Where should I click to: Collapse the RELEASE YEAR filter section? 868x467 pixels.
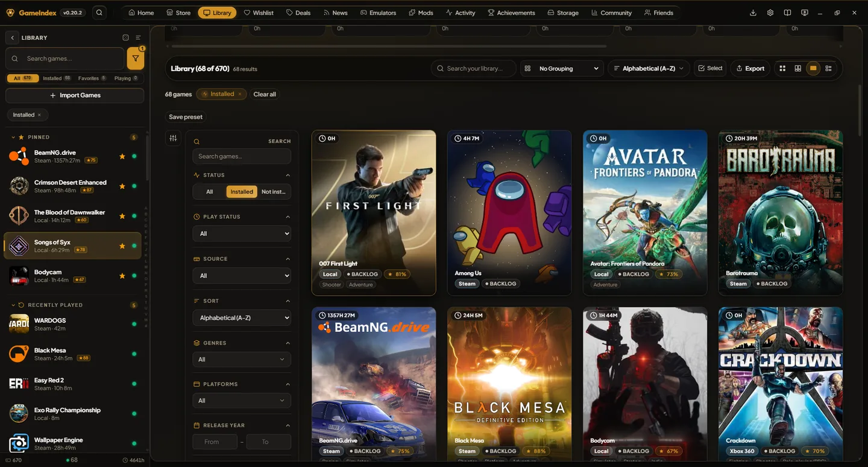click(288, 425)
